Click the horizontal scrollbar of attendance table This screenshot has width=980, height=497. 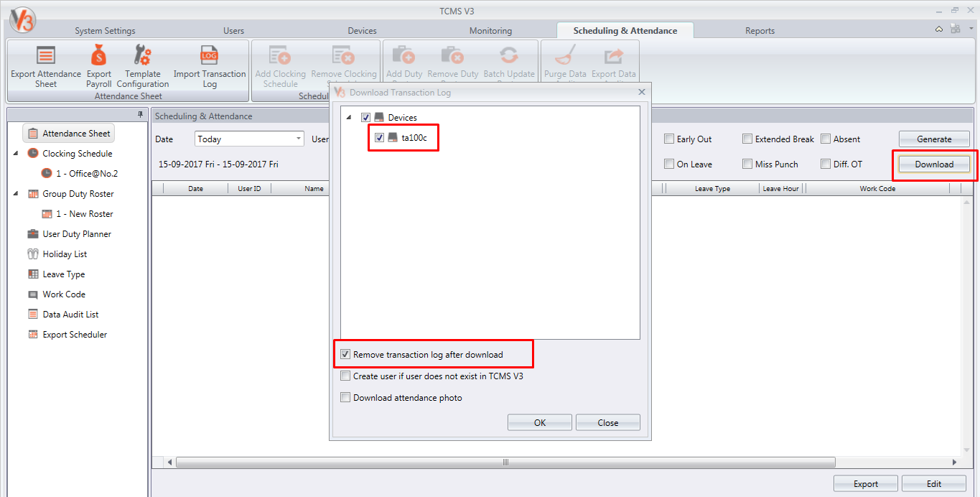pos(505,463)
